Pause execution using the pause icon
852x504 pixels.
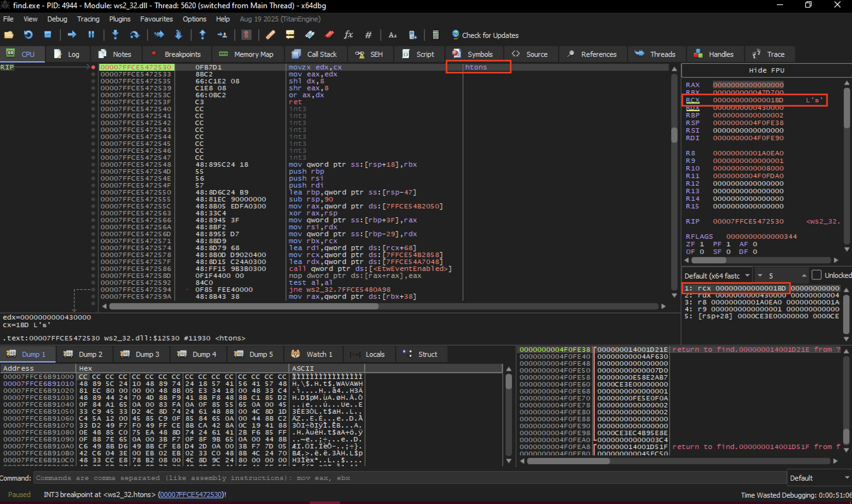91,35
